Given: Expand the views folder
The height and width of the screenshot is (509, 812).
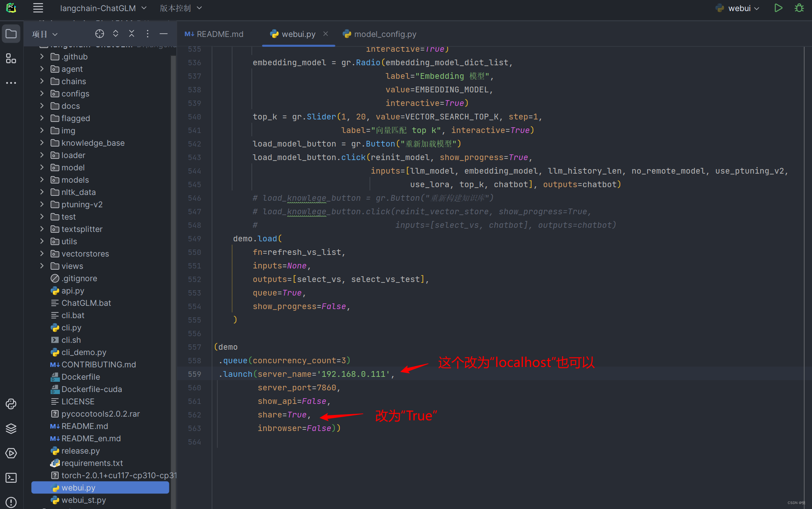Looking at the screenshot, I should pyautogui.click(x=42, y=266).
